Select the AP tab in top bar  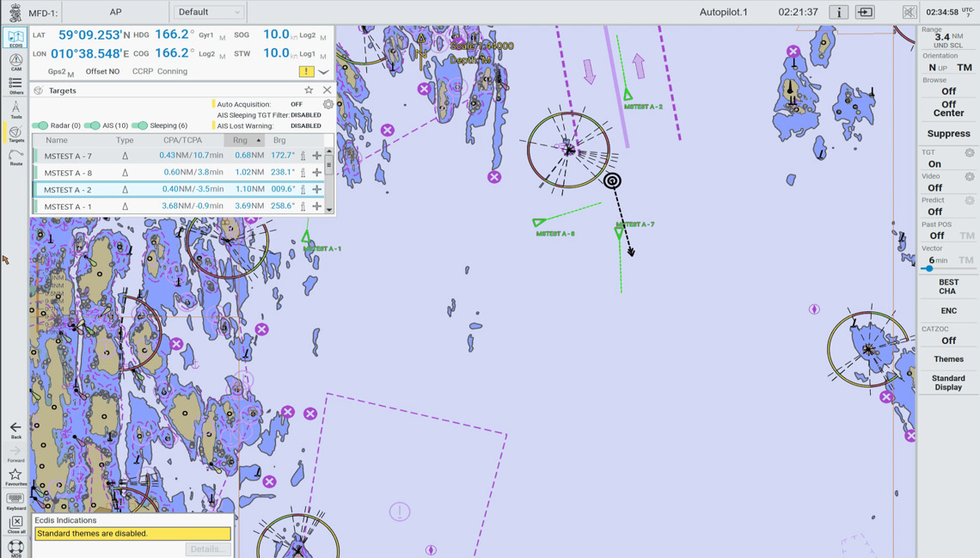115,12
